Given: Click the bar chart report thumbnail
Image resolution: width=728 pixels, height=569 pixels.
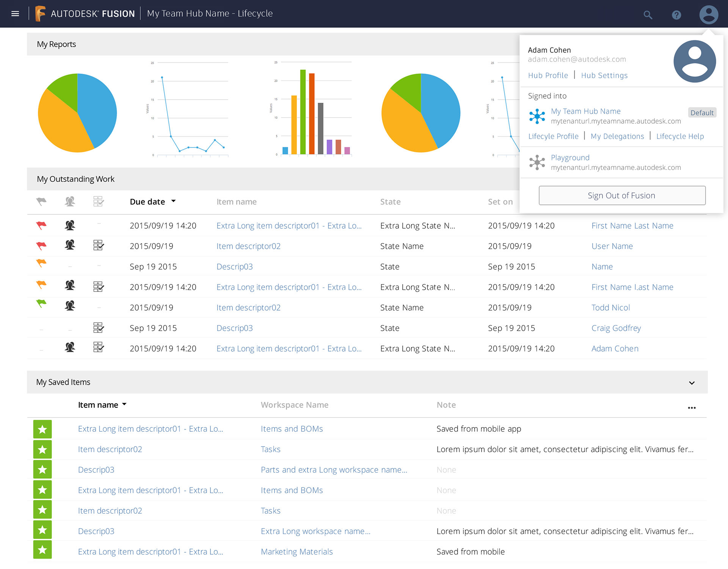Looking at the screenshot, I should (x=315, y=110).
